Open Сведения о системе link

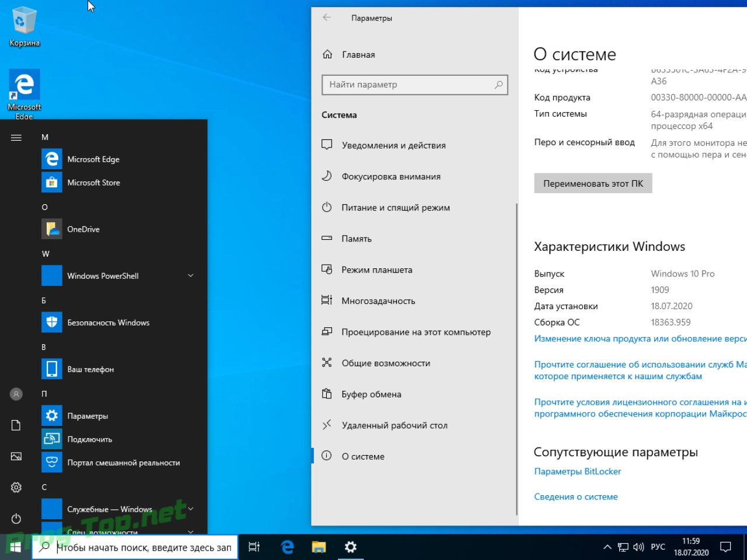pyautogui.click(x=575, y=497)
